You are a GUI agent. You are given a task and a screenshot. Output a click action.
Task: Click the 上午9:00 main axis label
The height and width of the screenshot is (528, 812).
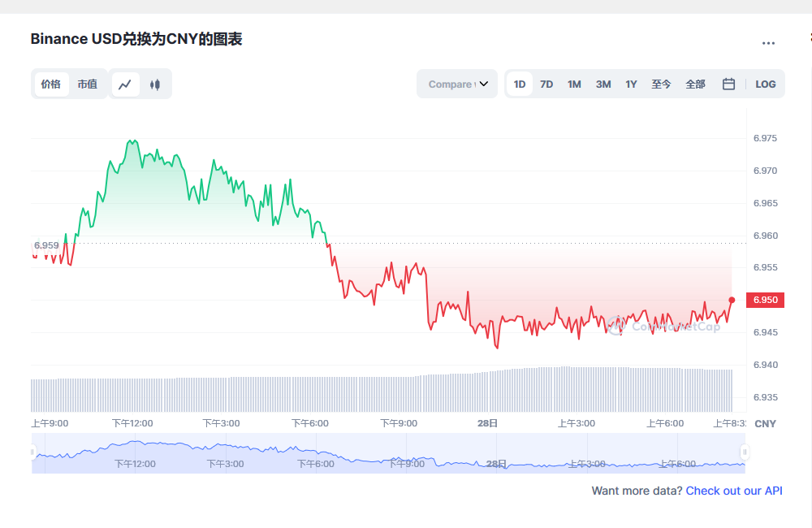pos(50,423)
